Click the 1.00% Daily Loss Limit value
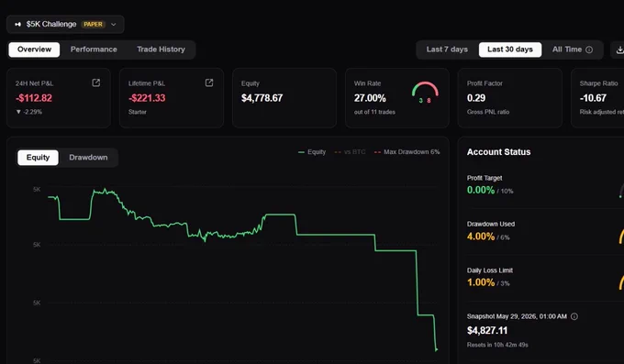The width and height of the screenshot is (624, 364). [481, 282]
